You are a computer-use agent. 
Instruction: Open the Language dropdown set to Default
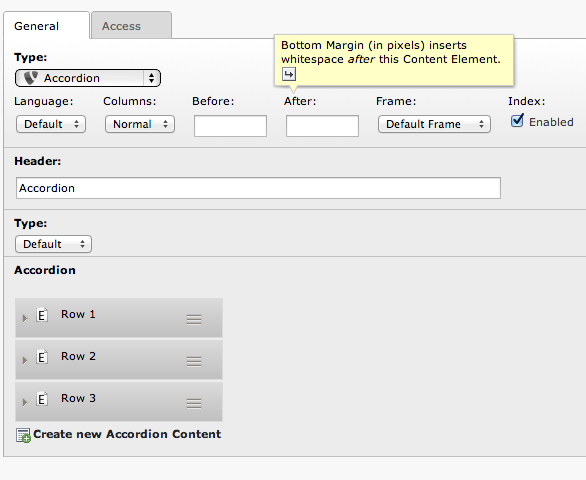(51, 124)
